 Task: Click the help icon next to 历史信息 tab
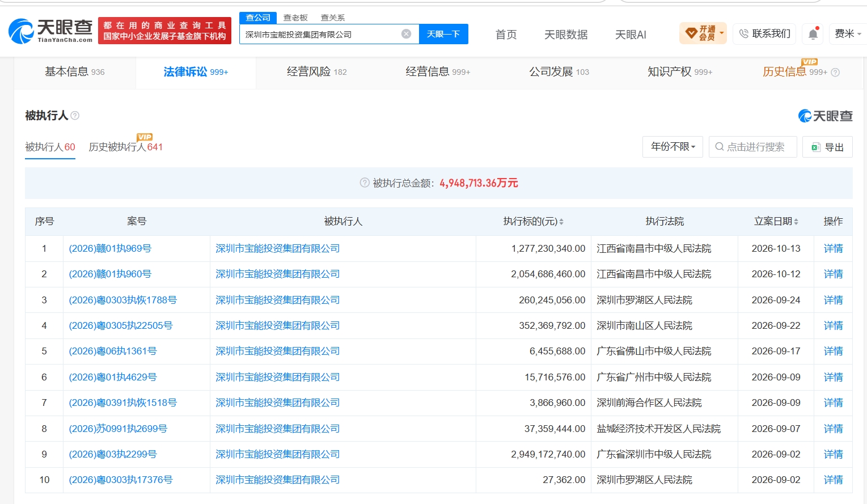[835, 72]
